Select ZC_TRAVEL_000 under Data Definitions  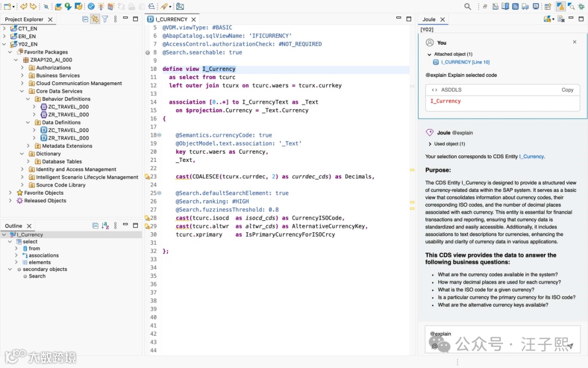point(68,130)
